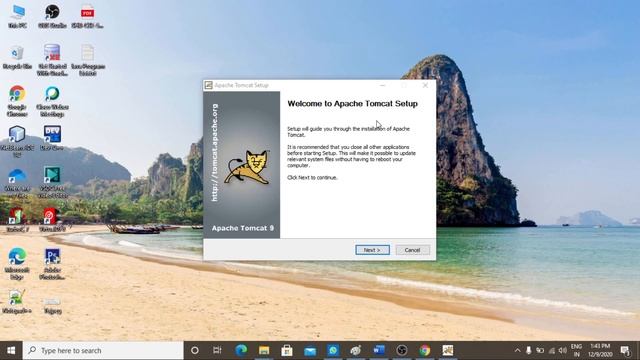Open Microsoft Word from the taskbar
This screenshot has height=360, width=640.
click(379, 350)
